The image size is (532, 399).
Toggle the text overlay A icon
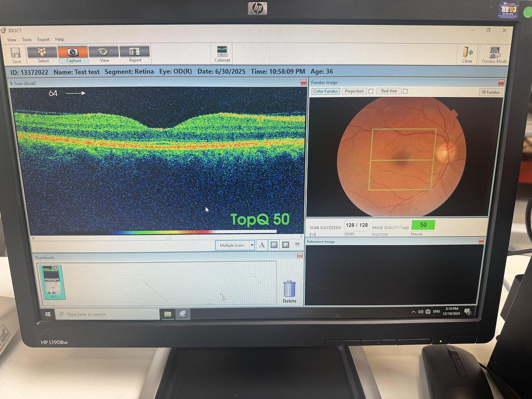(x=262, y=245)
